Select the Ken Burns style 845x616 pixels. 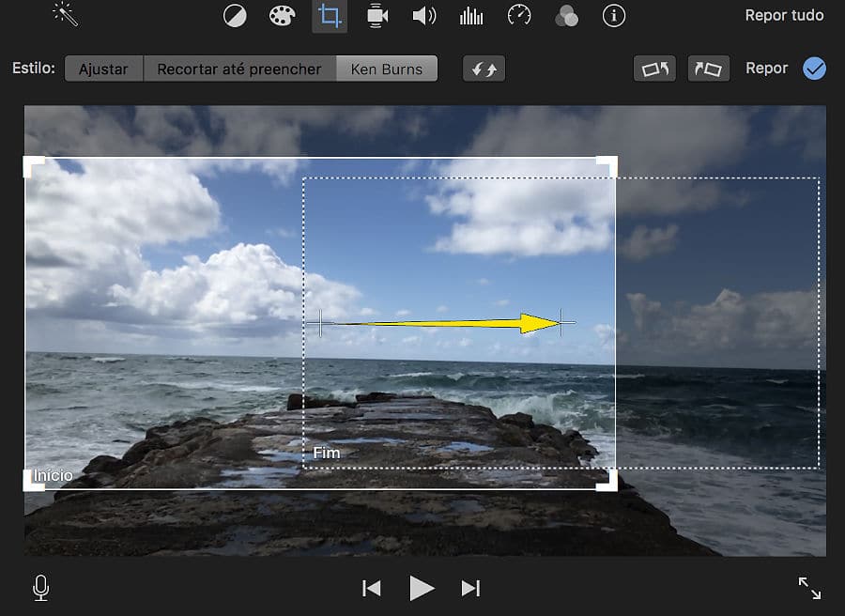387,69
